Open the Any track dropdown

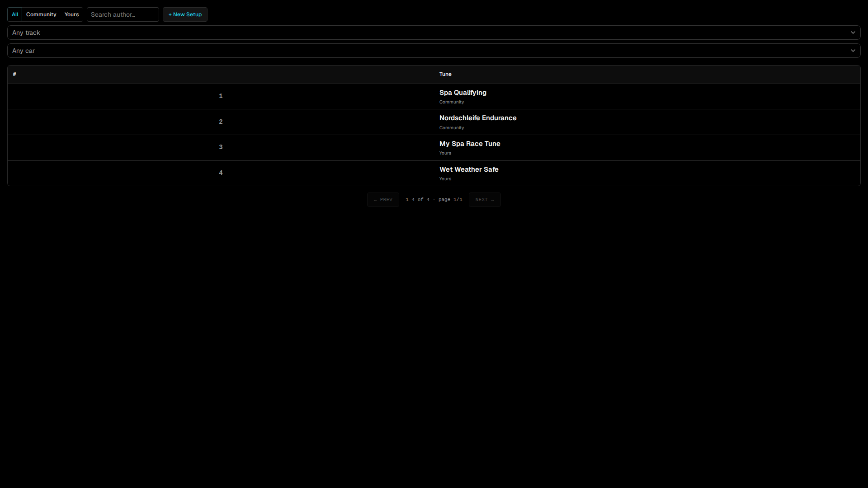(434, 33)
